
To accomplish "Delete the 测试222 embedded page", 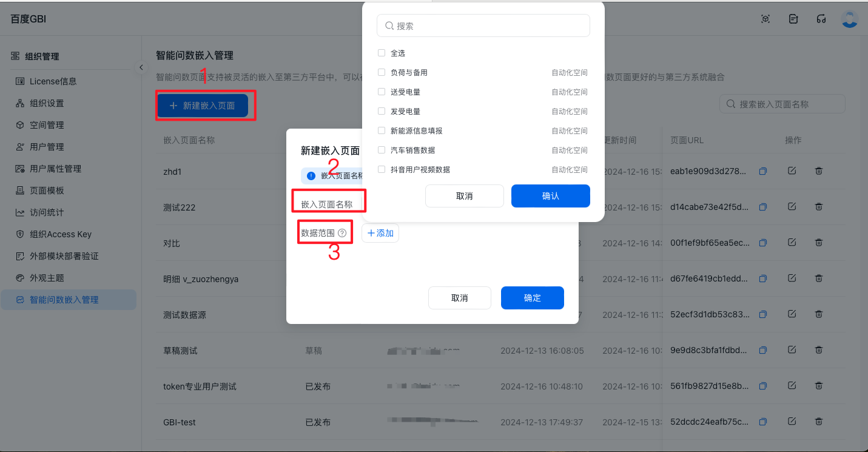I will [818, 207].
